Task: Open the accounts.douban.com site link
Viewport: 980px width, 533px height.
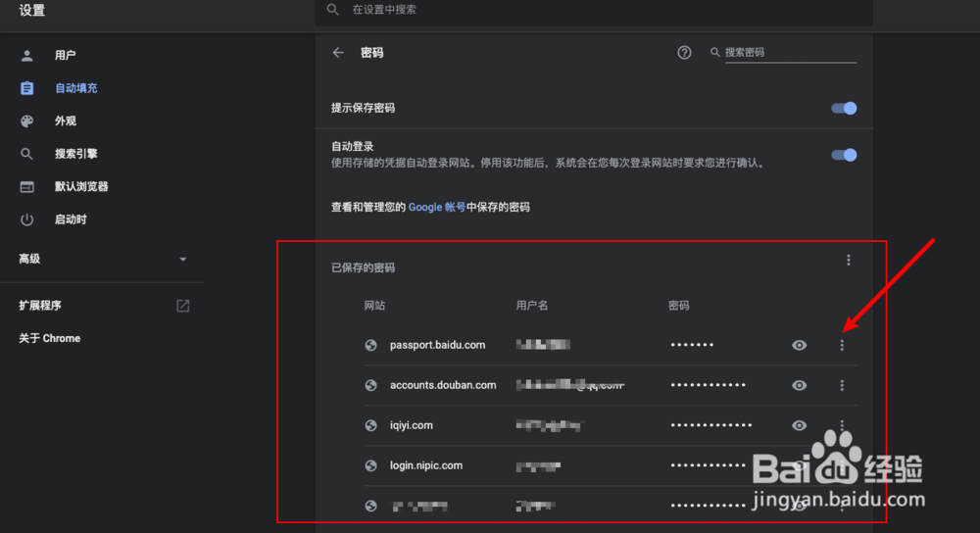Action: tap(443, 385)
